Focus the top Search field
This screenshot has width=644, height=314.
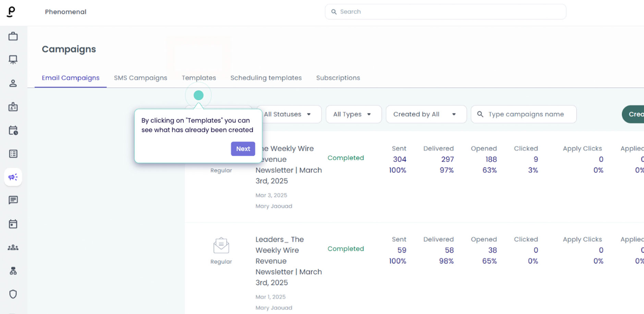click(x=445, y=12)
